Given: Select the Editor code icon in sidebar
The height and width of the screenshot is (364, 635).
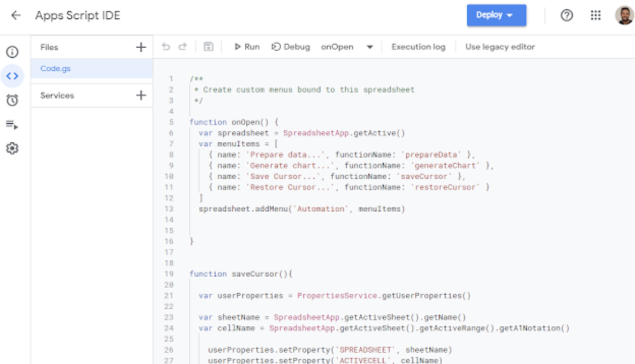Looking at the screenshot, I should [x=12, y=76].
